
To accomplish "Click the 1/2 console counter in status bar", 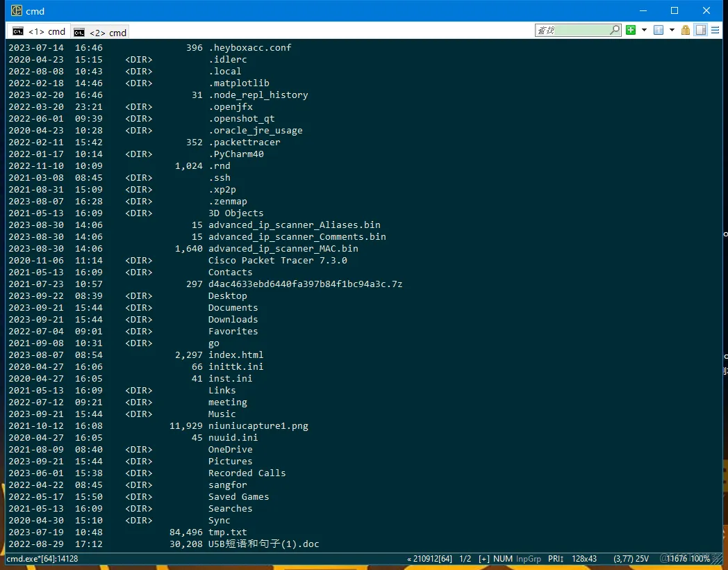I will click(x=465, y=559).
